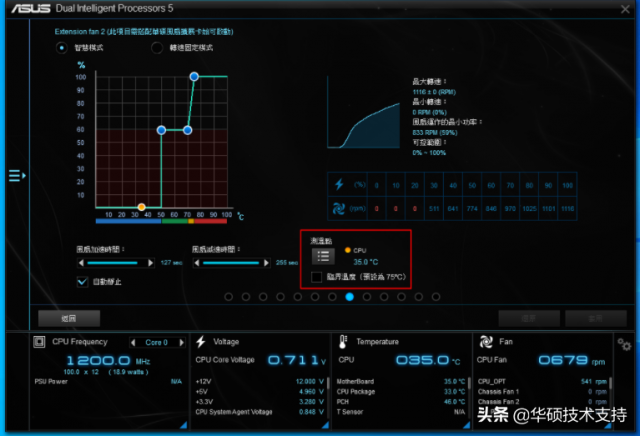Click the CPU Frequency chip icon

coord(39,342)
